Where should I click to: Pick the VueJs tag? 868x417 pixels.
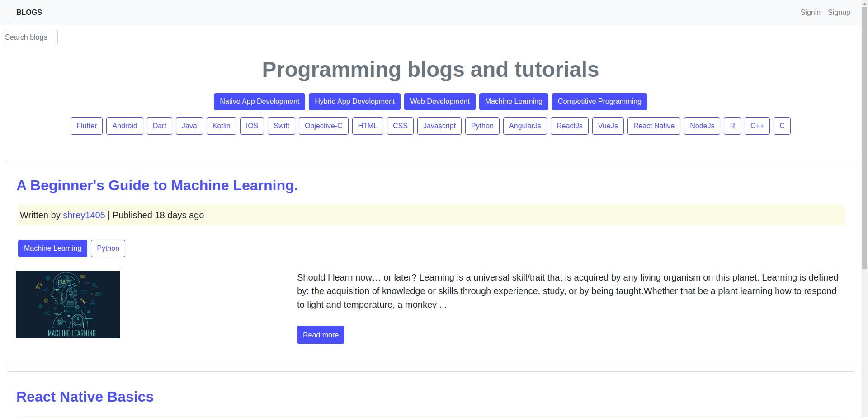click(x=608, y=126)
